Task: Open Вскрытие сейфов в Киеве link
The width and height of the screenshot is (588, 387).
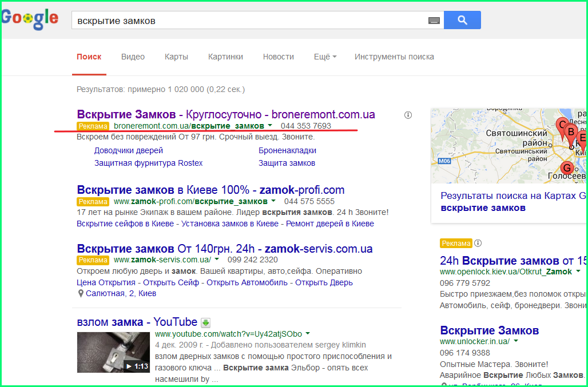Action: (125, 224)
